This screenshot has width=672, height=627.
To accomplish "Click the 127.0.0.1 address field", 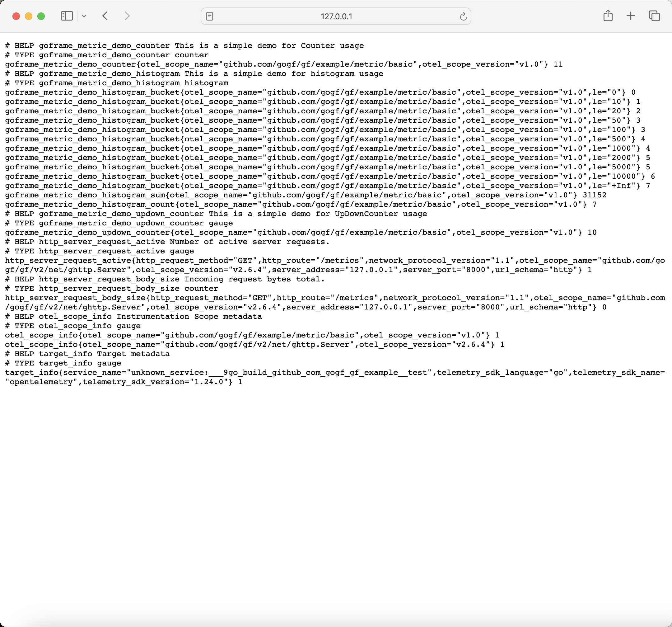I will click(336, 16).
